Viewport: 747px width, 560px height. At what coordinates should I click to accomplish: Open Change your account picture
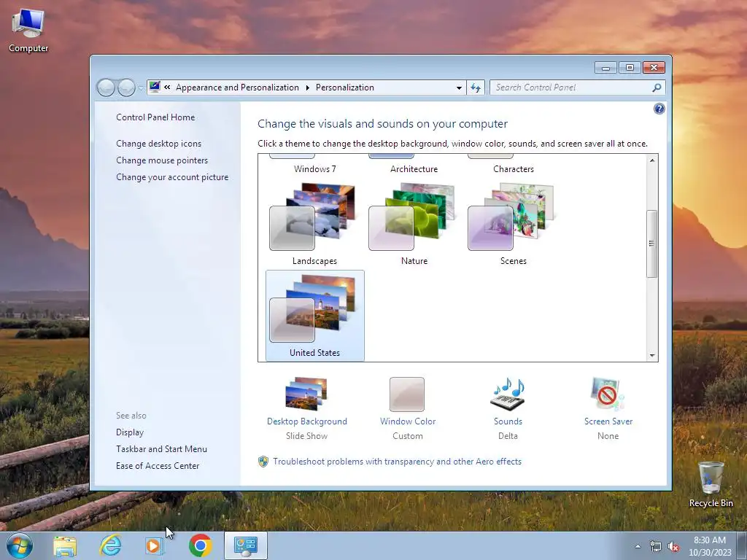[172, 177]
